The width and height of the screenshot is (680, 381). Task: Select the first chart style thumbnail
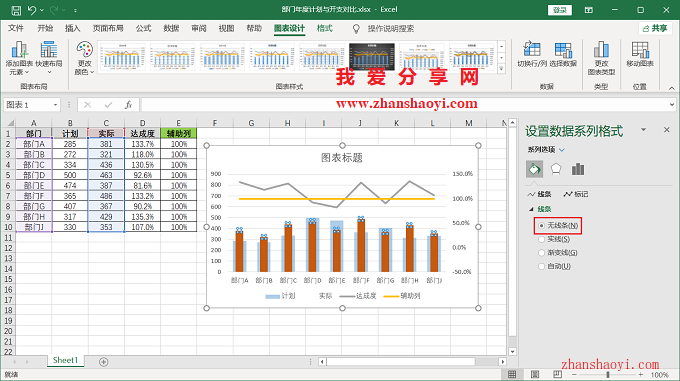tap(122, 57)
